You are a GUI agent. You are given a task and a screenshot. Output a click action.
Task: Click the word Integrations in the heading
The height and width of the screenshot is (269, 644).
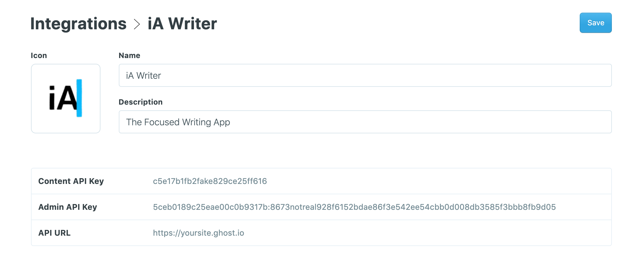(78, 24)
